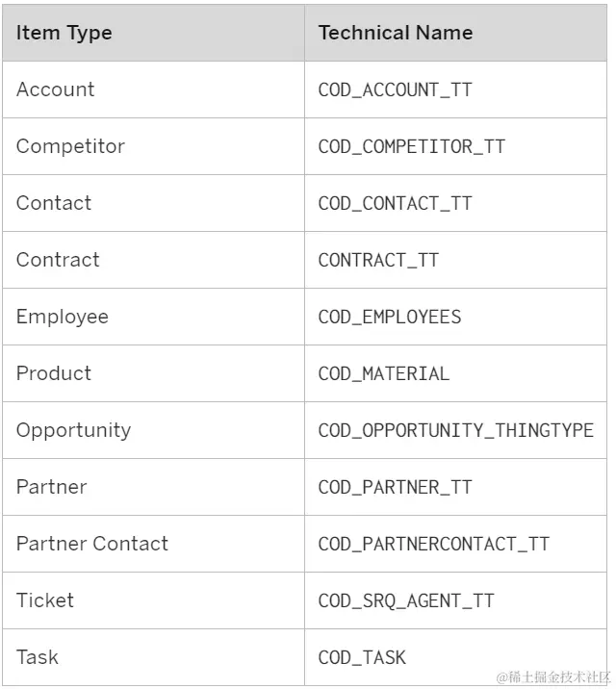Screen dimensions: 616x689
Task: Select the Competitor row label
Action: (70, 146)
